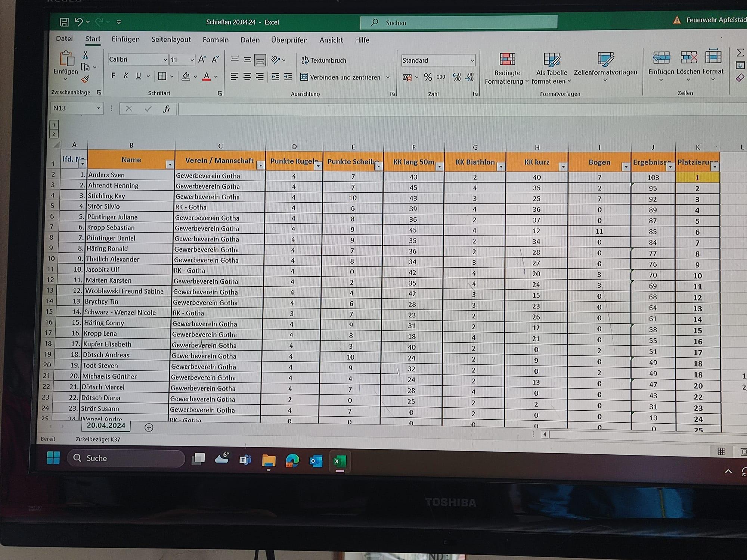Switch to the Daten tab
Screen dimensions: 747x560
click(250, 40)
